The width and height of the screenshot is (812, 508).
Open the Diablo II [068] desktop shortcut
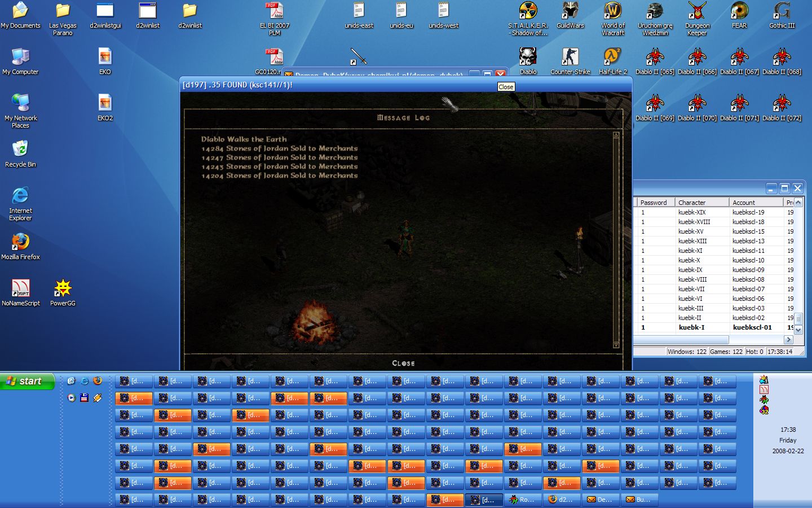782,61
